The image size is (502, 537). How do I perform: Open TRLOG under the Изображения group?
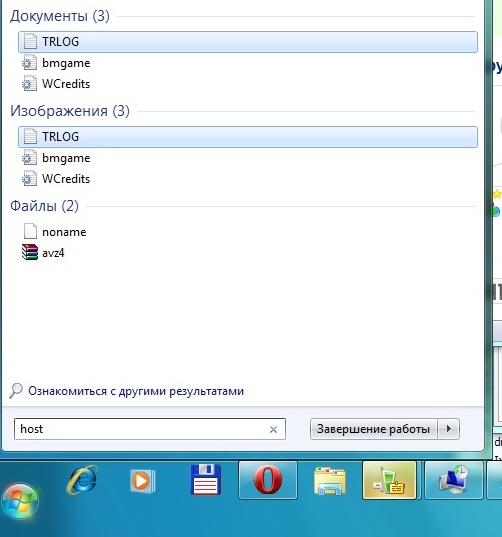[x=248, y=137]
